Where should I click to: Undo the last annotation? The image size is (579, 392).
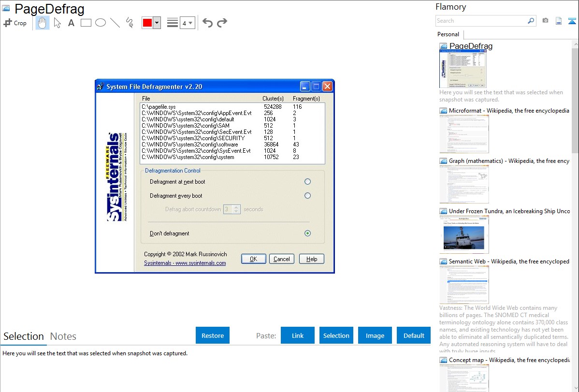tap(207, 23)
